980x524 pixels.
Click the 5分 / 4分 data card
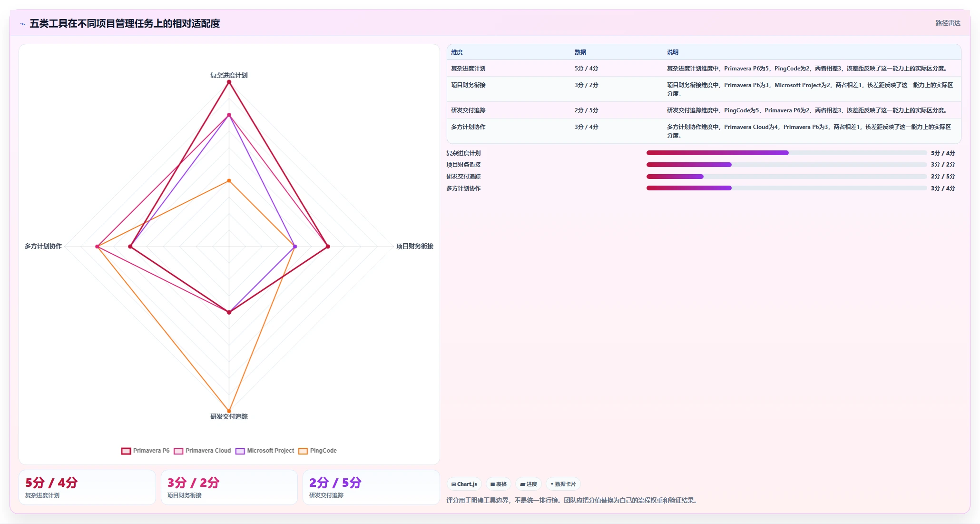tap(87, 487)
